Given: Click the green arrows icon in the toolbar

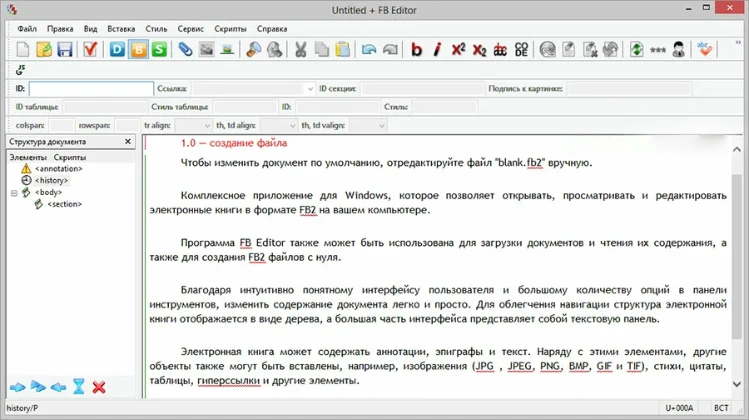Looking at the screenshot, I should 636,49.
